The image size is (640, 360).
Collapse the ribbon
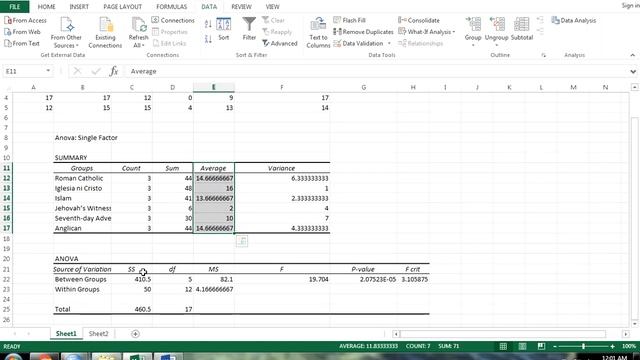click(x=632, y=55)
